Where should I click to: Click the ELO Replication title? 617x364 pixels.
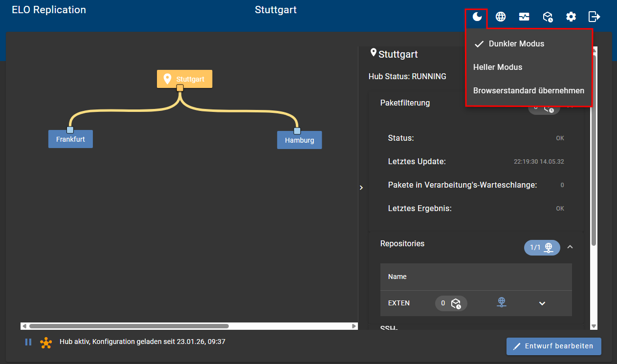pyautogui.click(x=49, y=10)
